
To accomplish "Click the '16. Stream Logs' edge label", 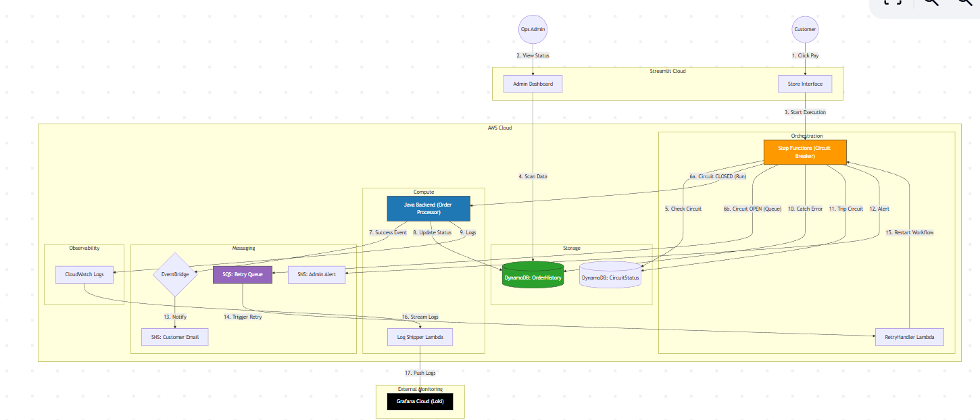I will [x=420, y=316].
